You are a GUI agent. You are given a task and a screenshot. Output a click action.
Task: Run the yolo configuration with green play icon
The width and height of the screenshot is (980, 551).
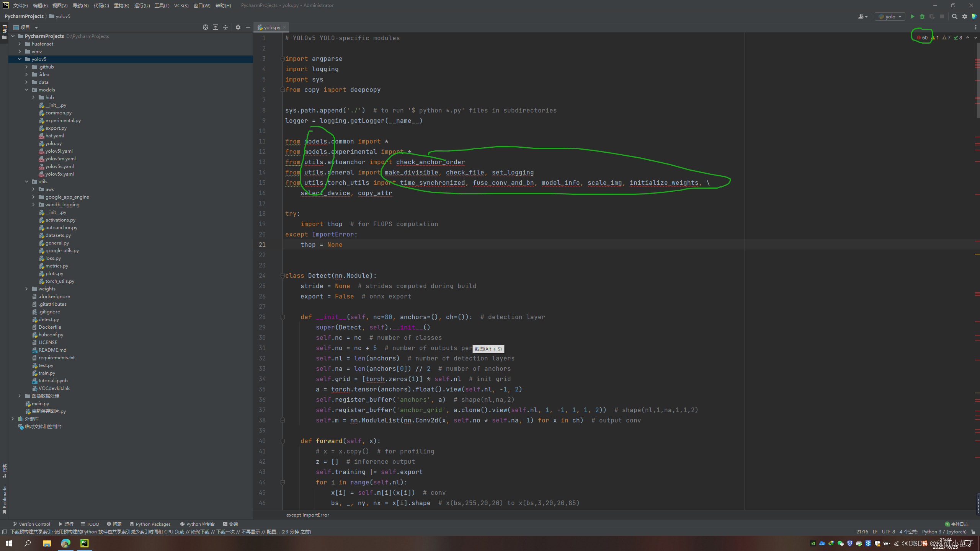(912, 16)
